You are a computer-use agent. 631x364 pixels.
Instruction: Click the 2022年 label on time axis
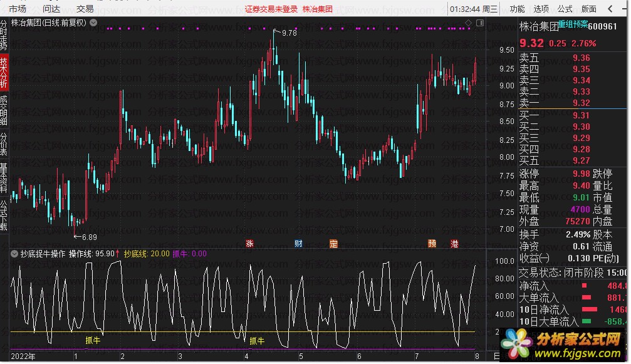tap(23, 356)
